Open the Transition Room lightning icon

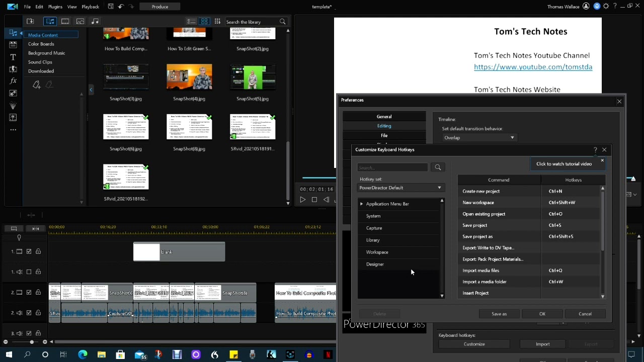click(x=13, y=69)
